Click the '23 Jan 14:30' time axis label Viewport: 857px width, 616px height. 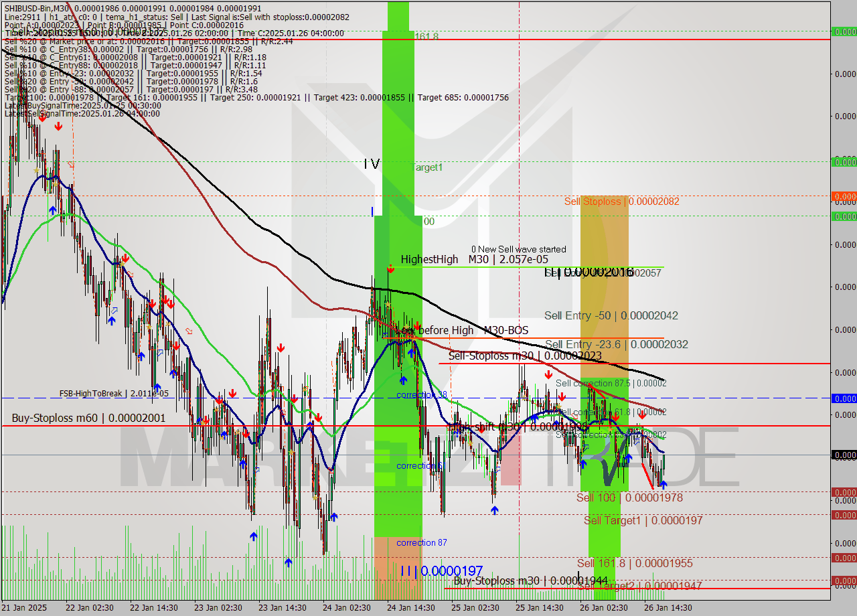coord(282,607)
